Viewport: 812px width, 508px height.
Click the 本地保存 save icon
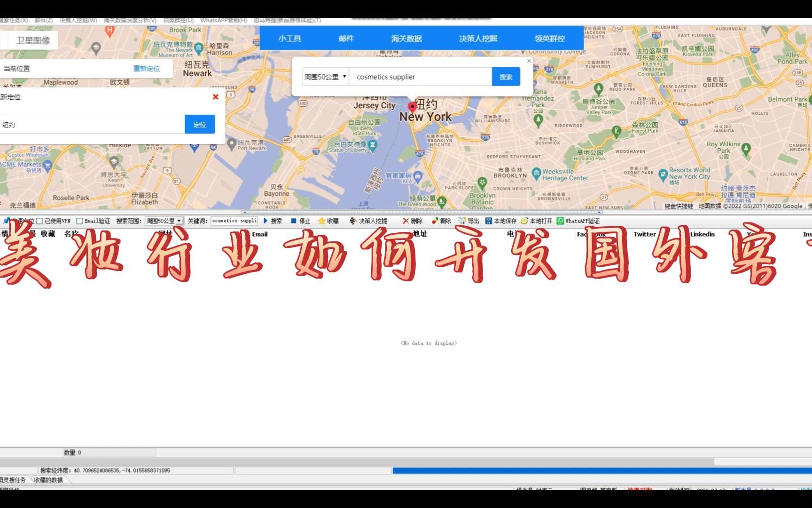pos(489,221)
